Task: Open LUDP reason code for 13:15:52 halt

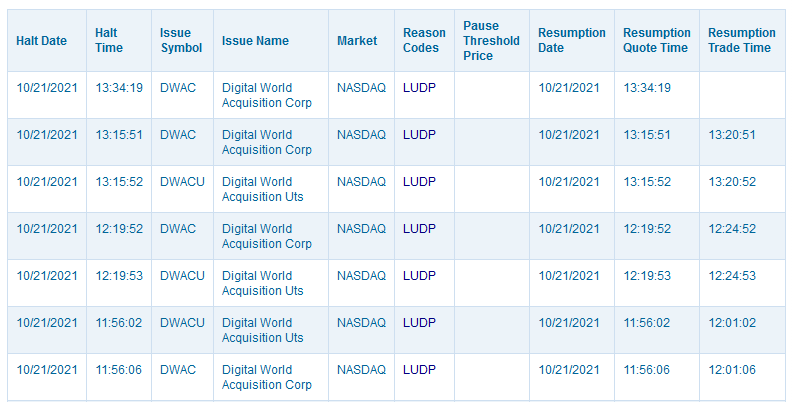Action: tap(419, 182)
